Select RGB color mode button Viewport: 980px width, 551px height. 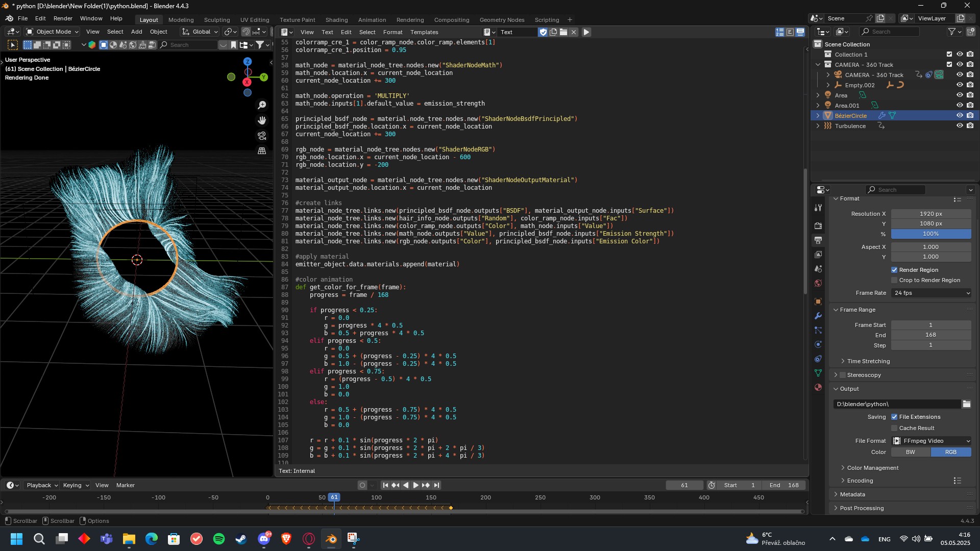coord(951,452)
